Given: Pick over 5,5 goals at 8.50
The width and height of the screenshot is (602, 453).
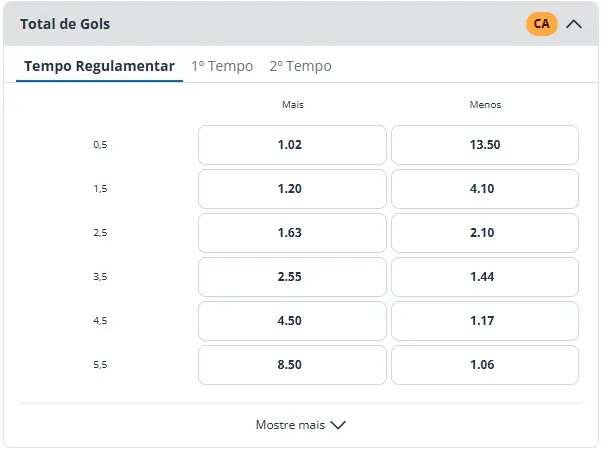Looking at the screenshot, I should 292,365.
